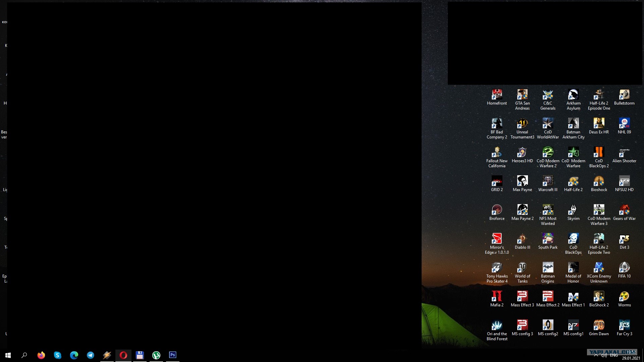Click the GRID 2 desktop icon
Viewport: 644px width, 362px height.
click(x=497, y=184)
